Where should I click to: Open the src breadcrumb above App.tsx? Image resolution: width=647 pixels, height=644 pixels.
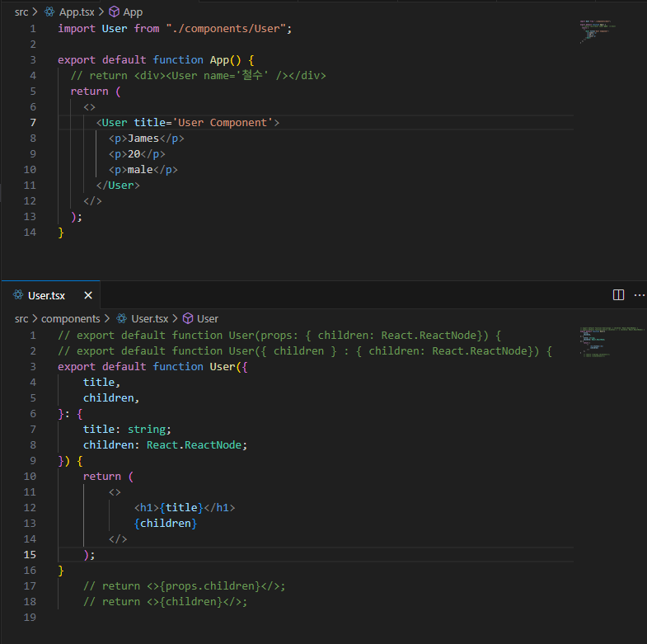coord(21,12)
